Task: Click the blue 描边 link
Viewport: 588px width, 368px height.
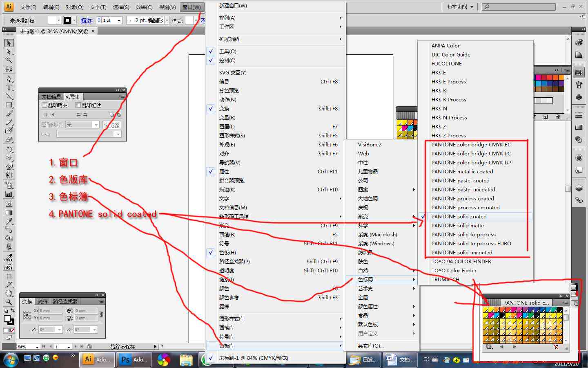Action: [x=87, y=20]
